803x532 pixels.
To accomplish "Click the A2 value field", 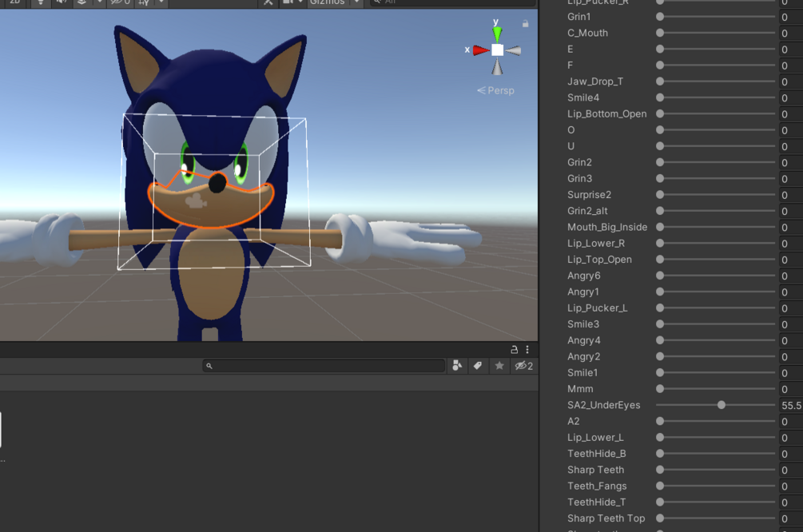I will (x=791, y=422).
